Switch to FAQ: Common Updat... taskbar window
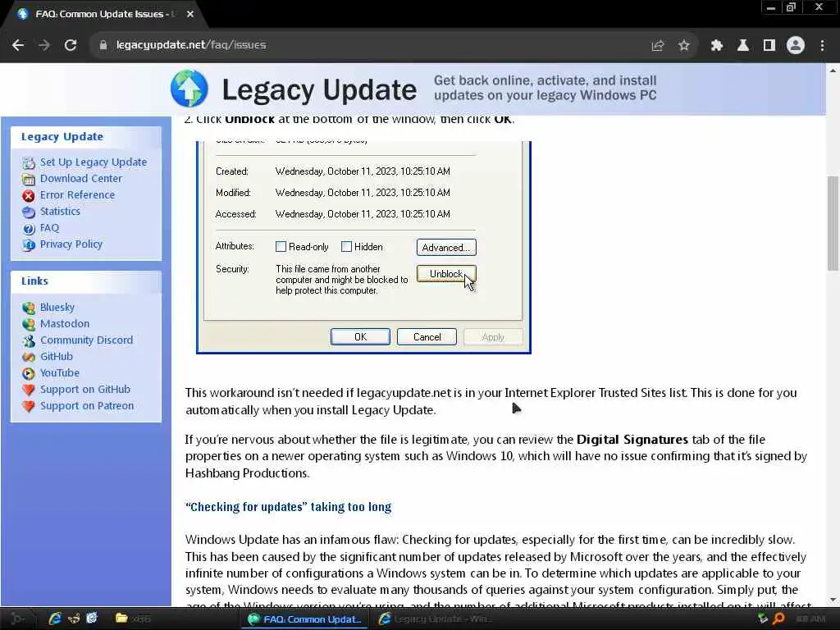 [305, 619]
